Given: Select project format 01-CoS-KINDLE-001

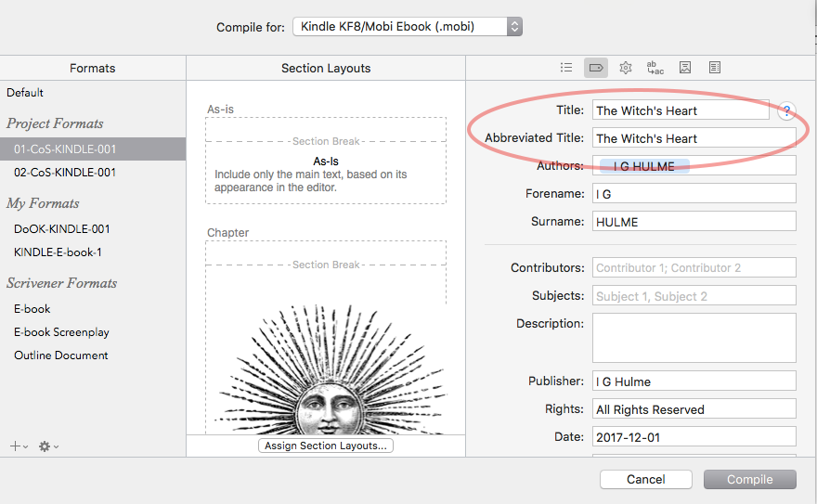Looking at the screenshot, I should point(93,149).
